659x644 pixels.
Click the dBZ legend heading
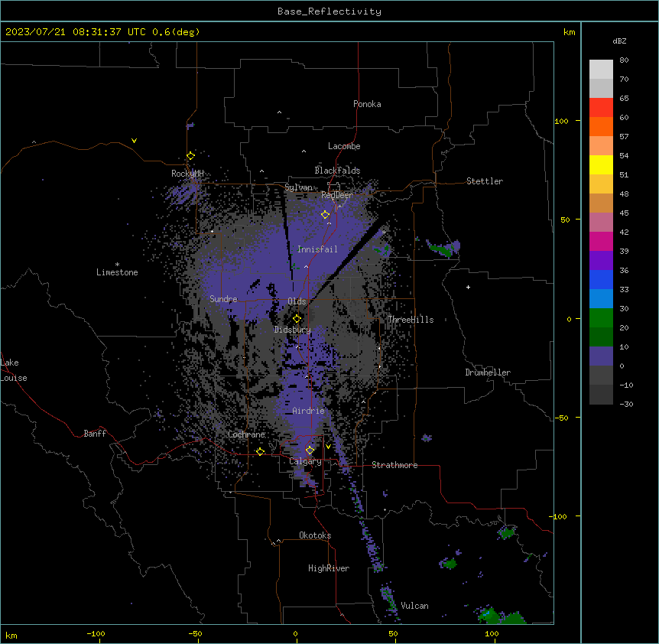point(619,41)
